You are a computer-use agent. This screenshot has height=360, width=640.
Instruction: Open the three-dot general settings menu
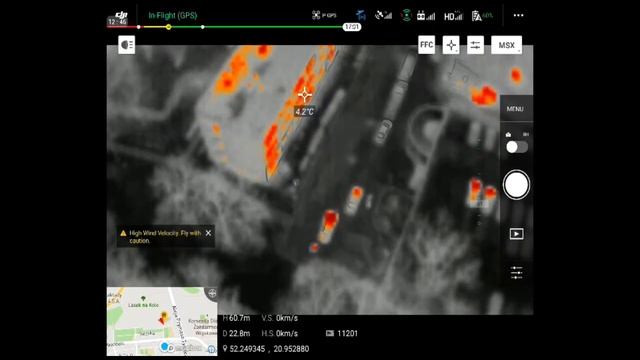518,15
